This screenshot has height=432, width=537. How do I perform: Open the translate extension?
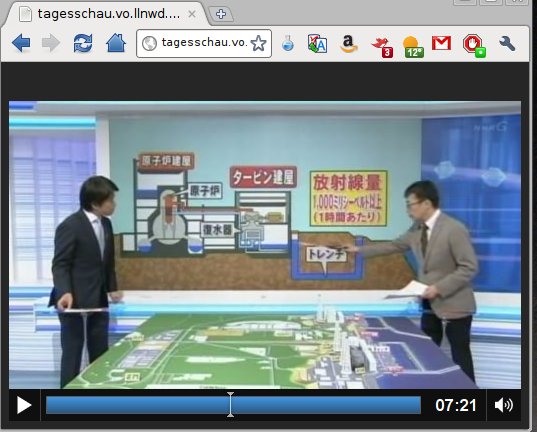coord(317,44)
